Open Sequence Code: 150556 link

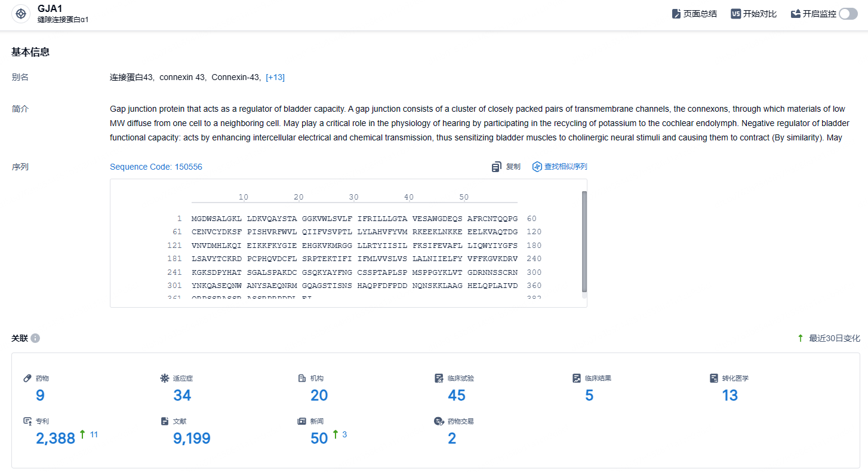[156, 167]
